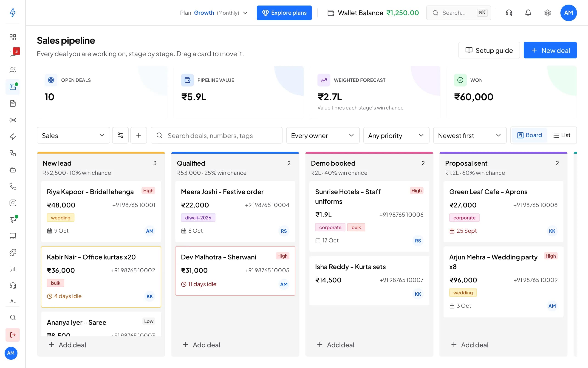The image size is (588, 368).
Task: Open the Every owner filter dropdown
Action: (323, 135)
